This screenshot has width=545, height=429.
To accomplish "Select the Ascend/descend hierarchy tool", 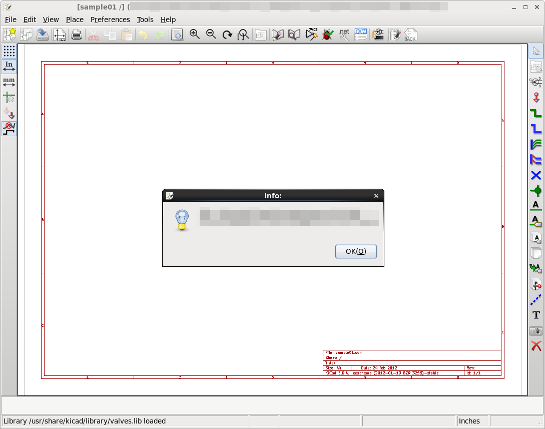I will click(x=536, y=66).
